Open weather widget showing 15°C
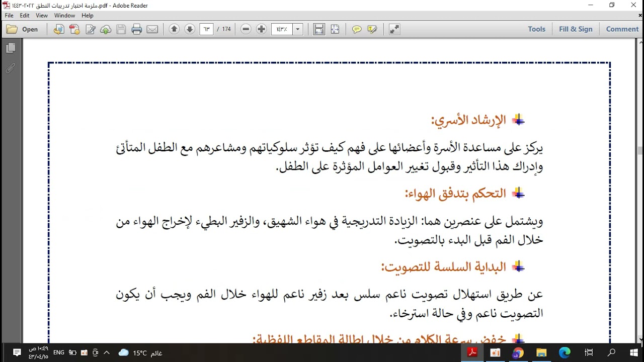 point(140,353)
